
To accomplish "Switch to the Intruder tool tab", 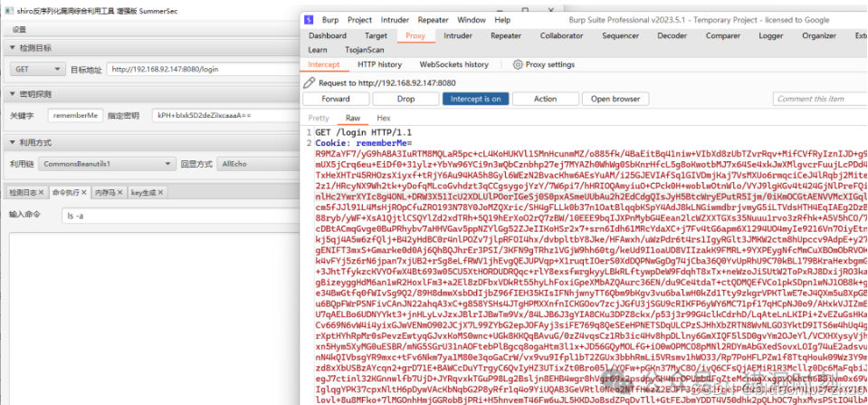I will tap(458, 35).
